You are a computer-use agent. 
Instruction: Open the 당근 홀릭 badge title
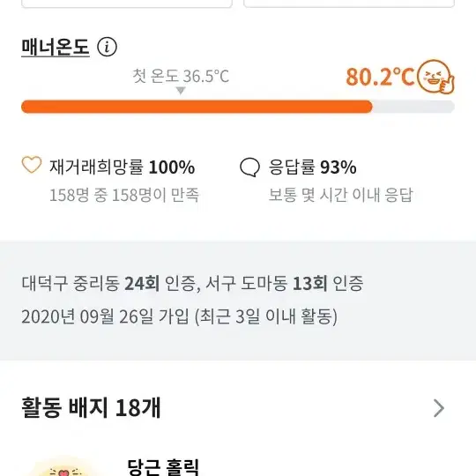(x=163, y=467)
